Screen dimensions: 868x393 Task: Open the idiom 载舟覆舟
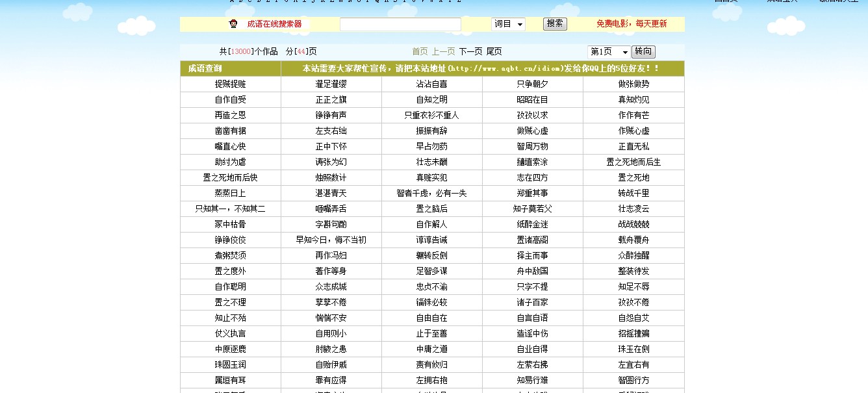click(633, 240)
